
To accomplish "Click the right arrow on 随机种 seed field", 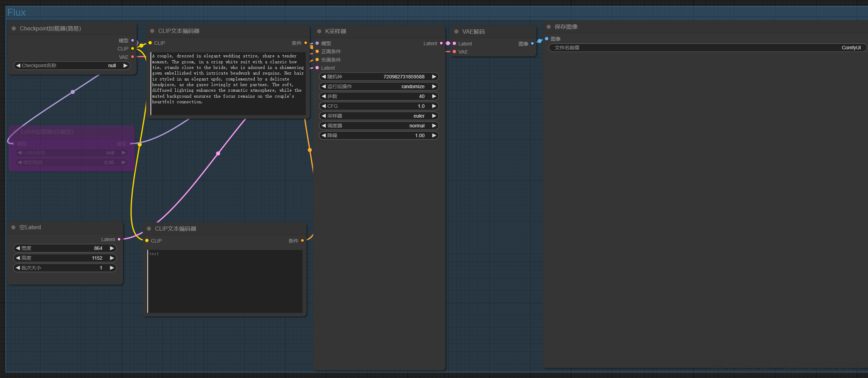I will click(434, 77).
